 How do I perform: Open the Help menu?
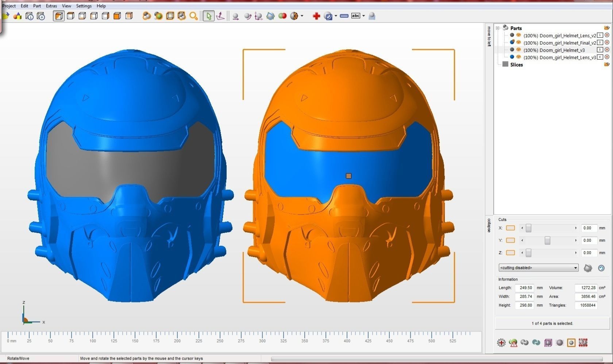pyautogui.click(x=101, y=6)
